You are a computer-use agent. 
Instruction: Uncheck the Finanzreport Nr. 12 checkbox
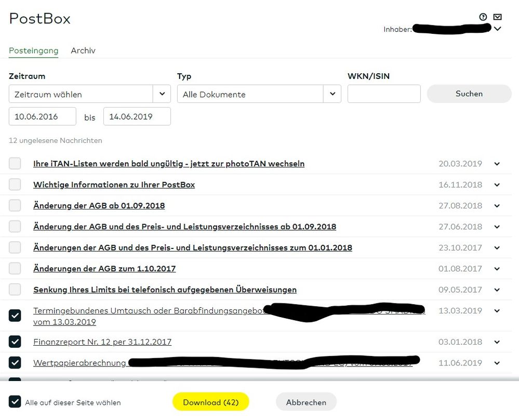pos(15,342)
